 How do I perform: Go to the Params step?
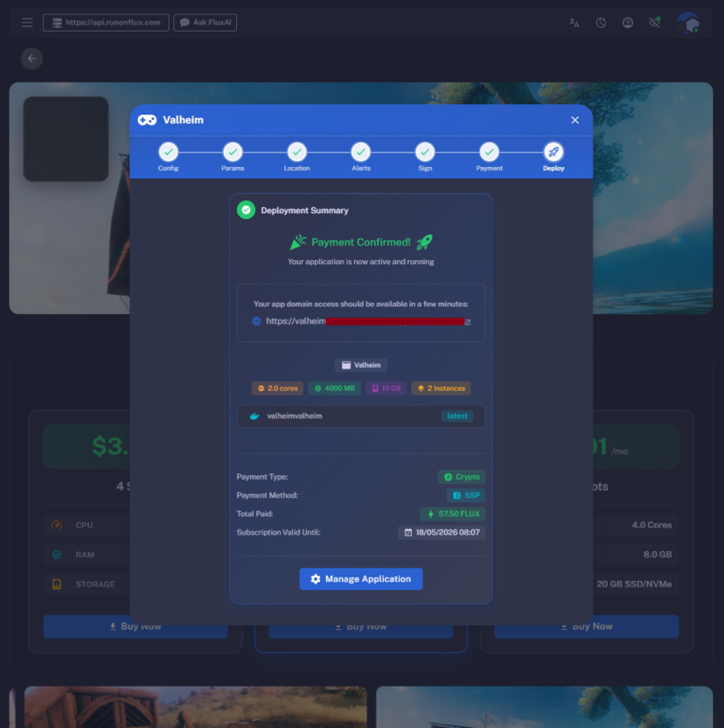[233, 152]
